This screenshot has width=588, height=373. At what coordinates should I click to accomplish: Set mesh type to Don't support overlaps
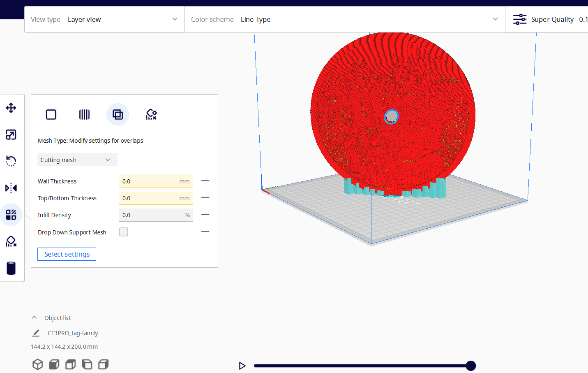[151, 114]
